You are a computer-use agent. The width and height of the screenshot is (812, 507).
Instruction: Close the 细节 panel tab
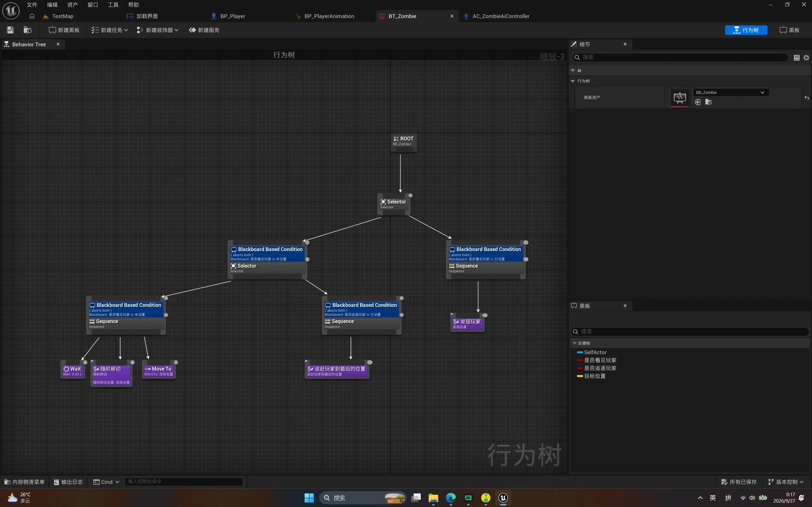[x=625, y=44]
